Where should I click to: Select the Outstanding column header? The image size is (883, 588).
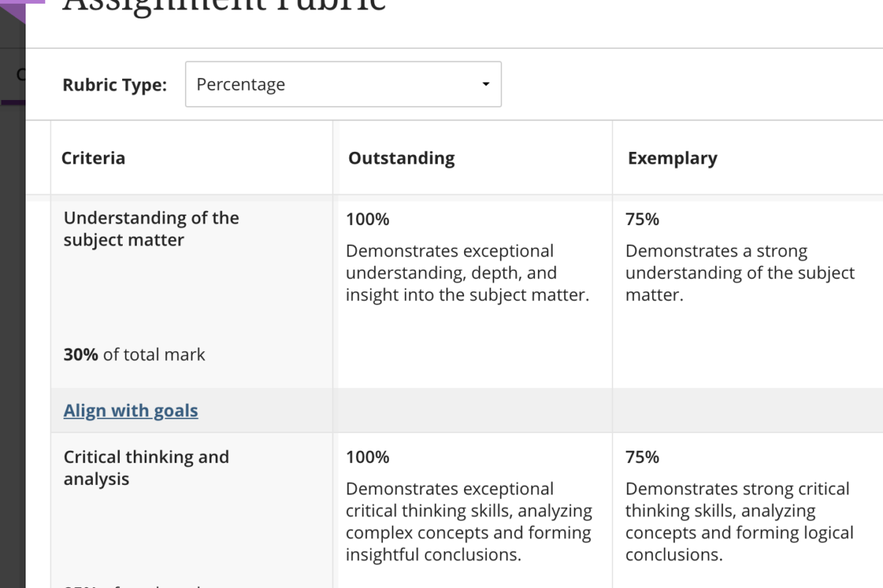click(x=401, y=158)
